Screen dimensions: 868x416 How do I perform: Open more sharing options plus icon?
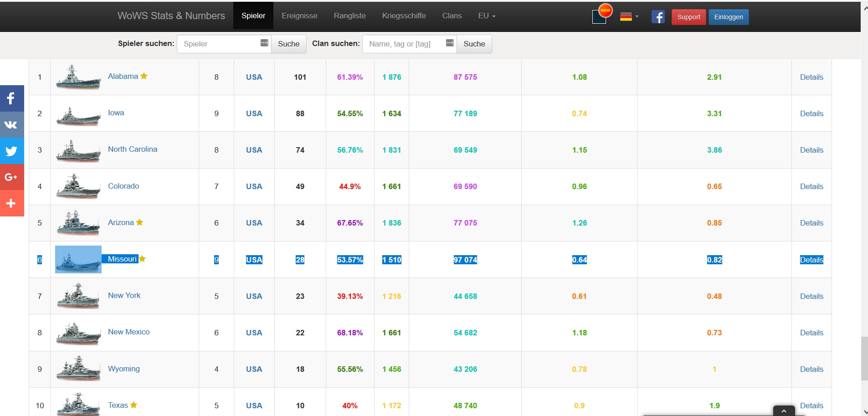(12, 203)
